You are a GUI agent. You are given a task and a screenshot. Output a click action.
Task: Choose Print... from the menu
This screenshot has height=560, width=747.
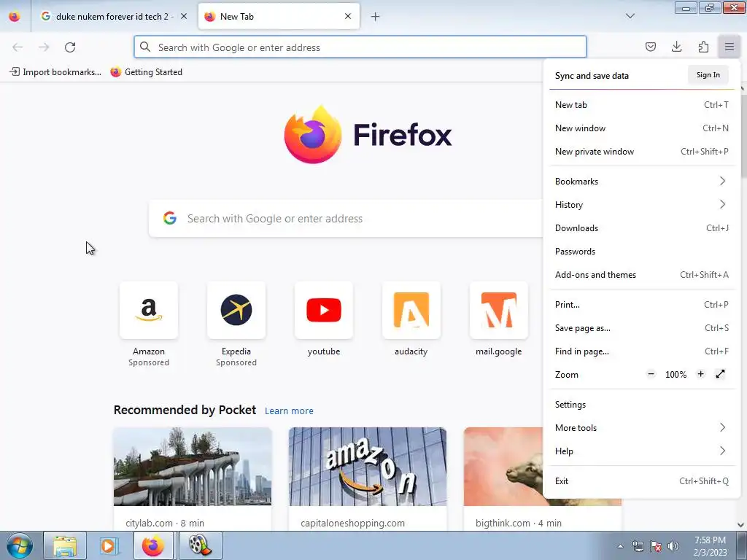point(642,304)
